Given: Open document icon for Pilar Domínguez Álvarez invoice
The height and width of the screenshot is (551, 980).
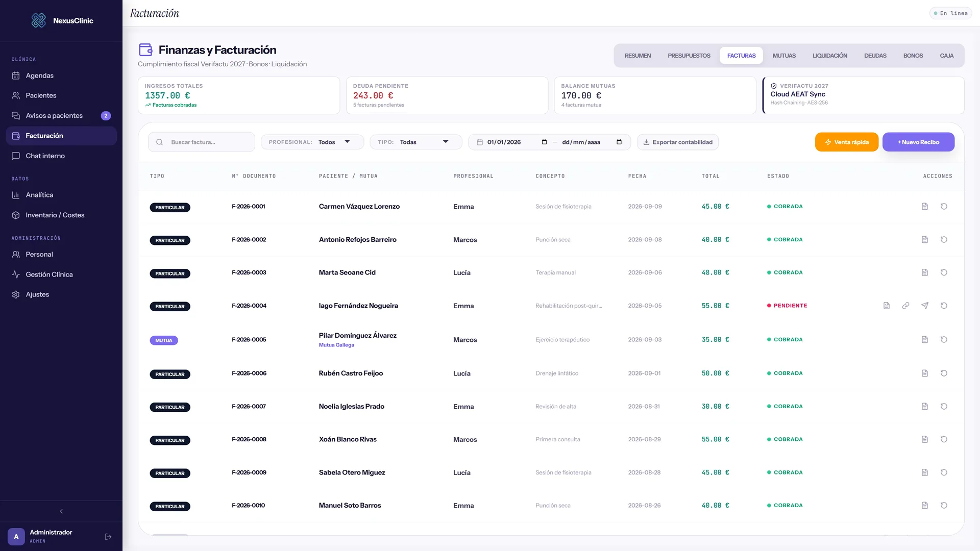Looking at the screenshot, I should pyautogui.click(x=924, y=340).
